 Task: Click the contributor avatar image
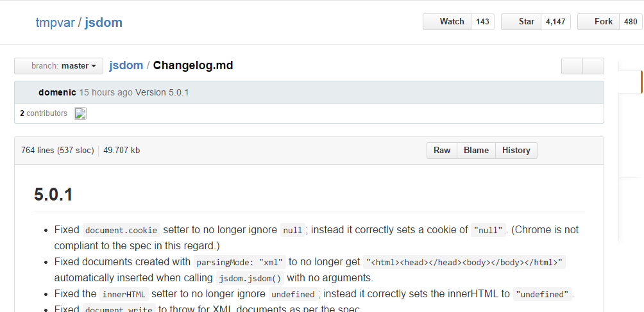tap(80, 114)
